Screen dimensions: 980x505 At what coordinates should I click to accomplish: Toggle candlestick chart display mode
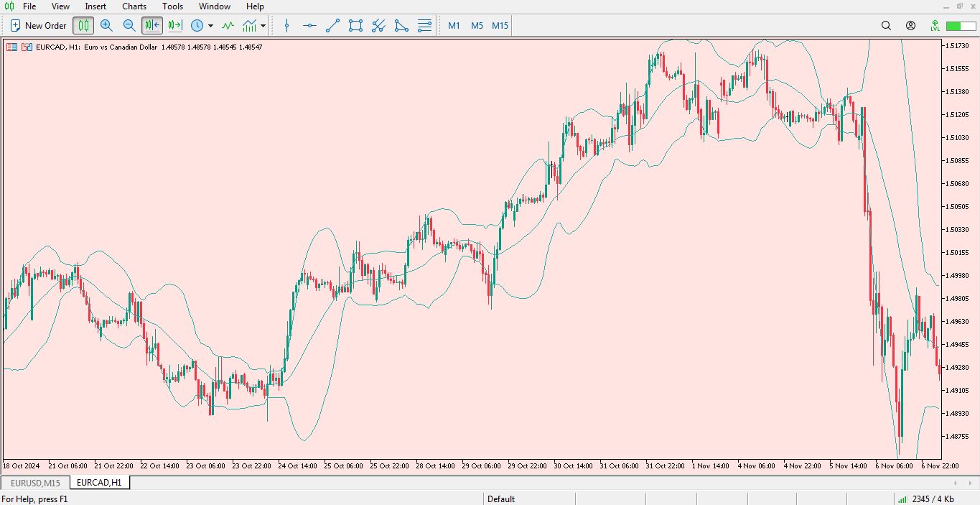(x=83, y=26)
